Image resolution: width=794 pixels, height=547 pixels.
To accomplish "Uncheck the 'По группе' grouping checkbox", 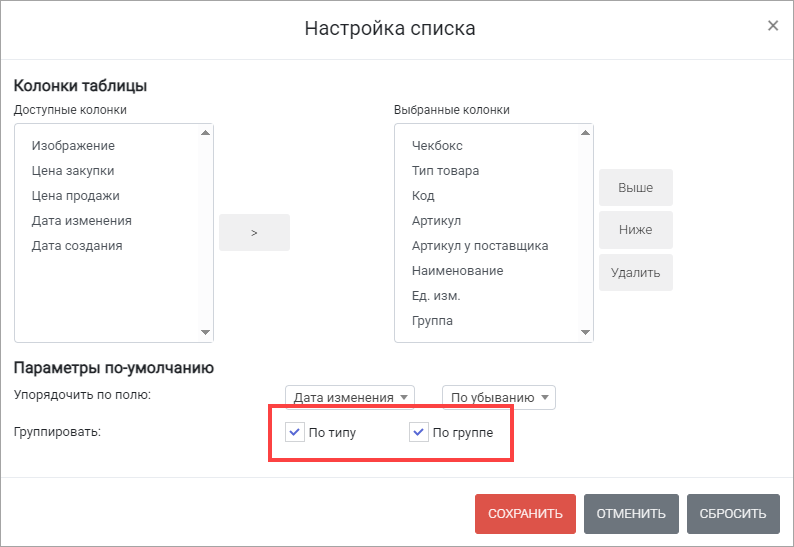I will pyautogui.click(x=419, y=433).
